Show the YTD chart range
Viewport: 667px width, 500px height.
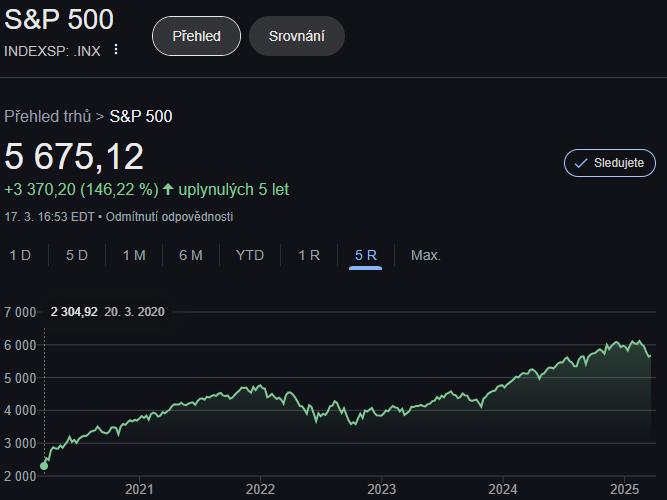point(250,255)
